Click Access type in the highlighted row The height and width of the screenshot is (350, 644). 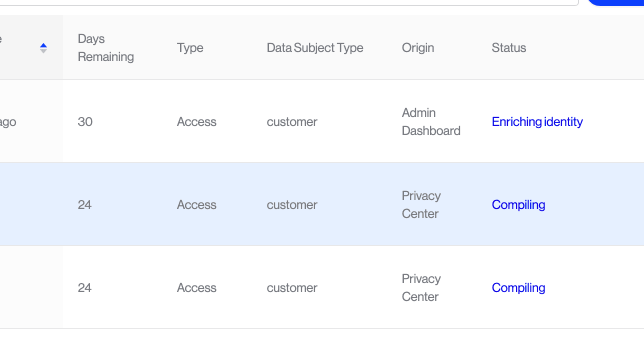click(196, 205)
